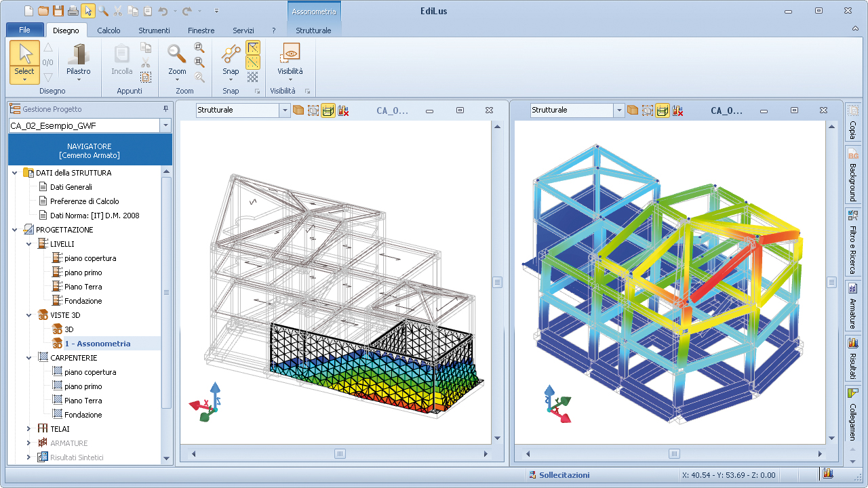Click the Visibilità eye icon

click(x=290, y=54)
